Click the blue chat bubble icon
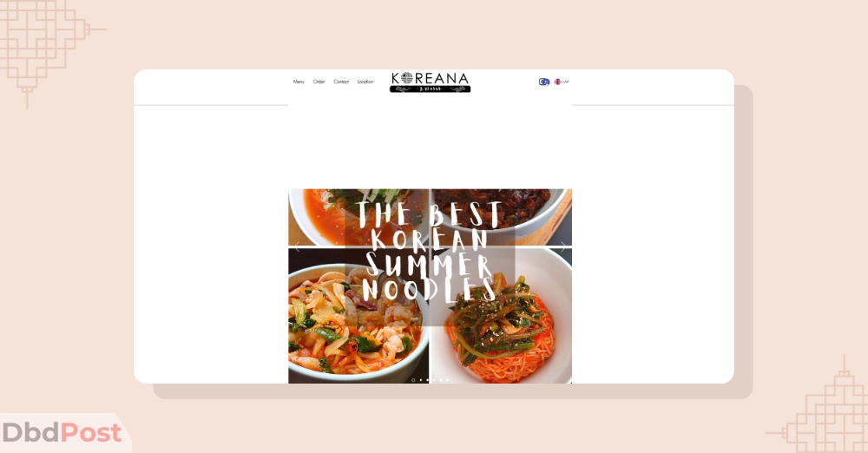Screen dimensions: 868x453 coord(544,82)
